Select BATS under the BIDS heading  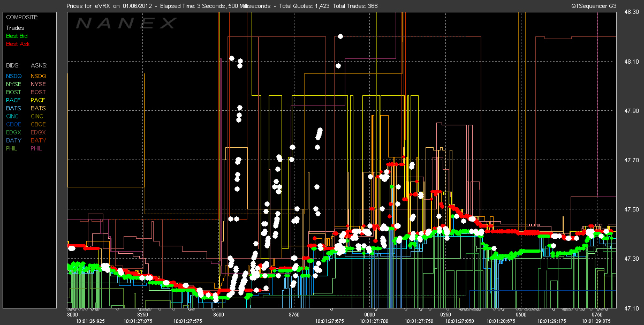click(13, 108)
